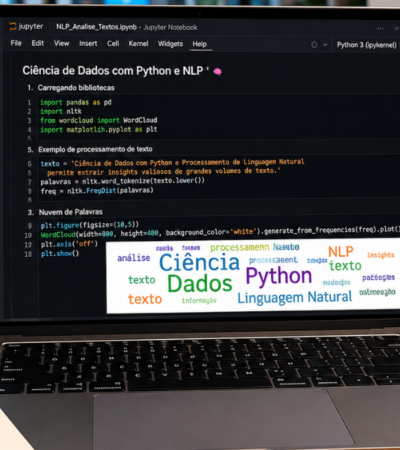The width and height of the screenshot is (400, 450).
Task: Click the 'texto =' string assignment line
Action: pos(172,163)
